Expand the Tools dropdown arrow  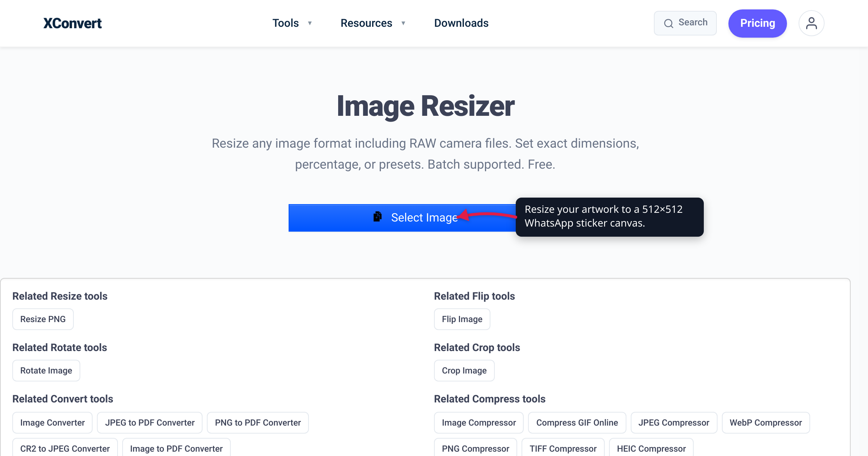pyautogui.click(x=310, y=23)
